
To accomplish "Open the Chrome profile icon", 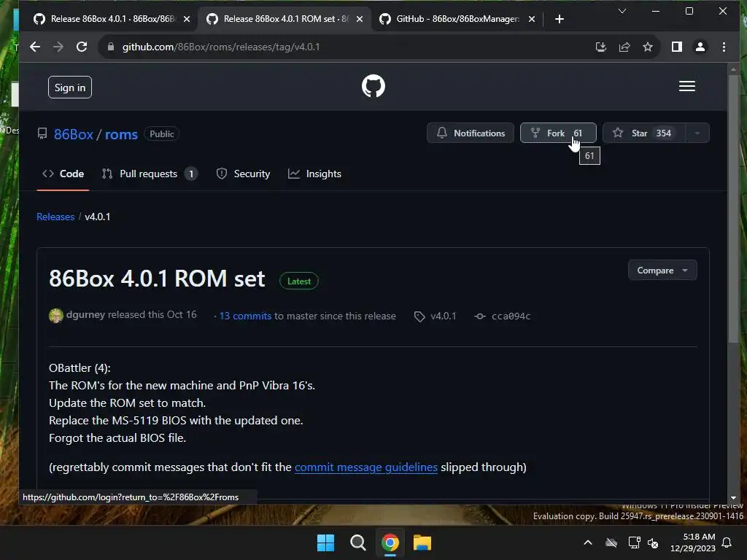I will click(x=700, y=47).
